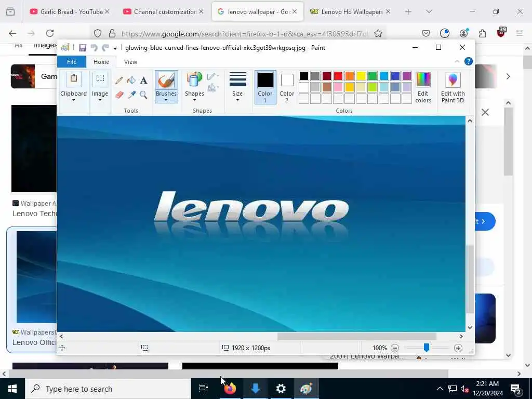532x399 pixels.
Task: Open a new Firefox tab
Action: point(408,11)
